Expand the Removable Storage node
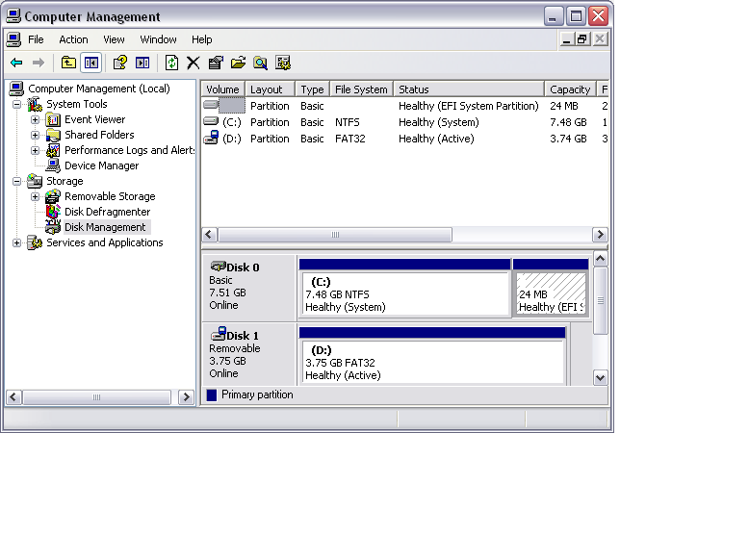Viewport: 749px width, 560px height. 35,196
